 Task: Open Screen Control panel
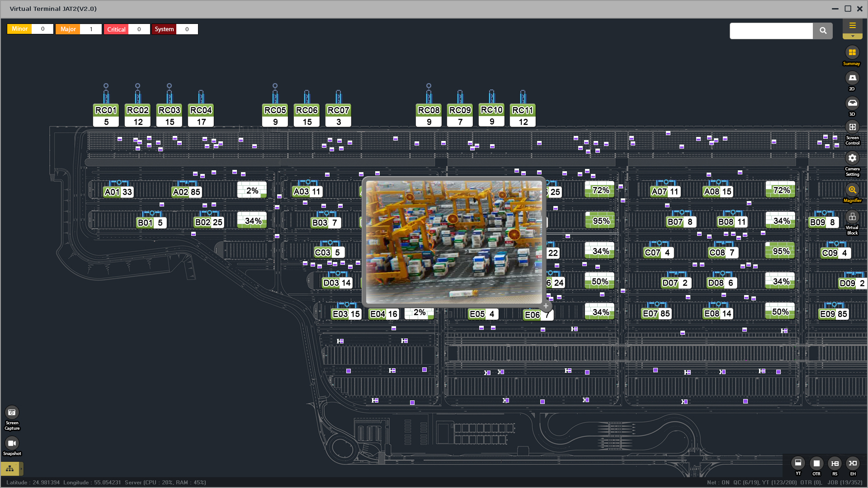coord(852,127)
